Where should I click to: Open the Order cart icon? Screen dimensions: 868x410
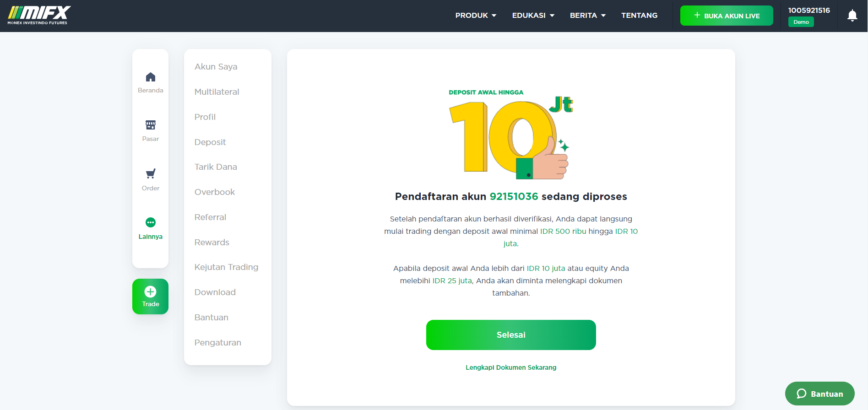[x=150, y=174]
